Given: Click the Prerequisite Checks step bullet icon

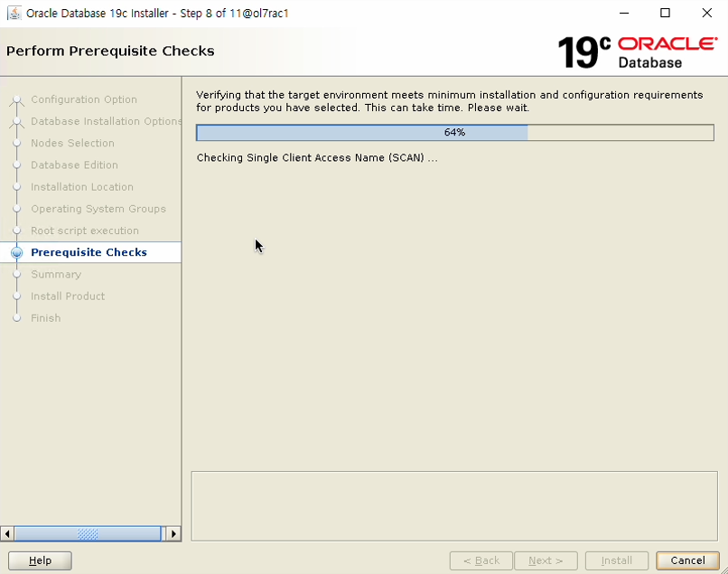Looking at the screenshot, I should pos(17,252).
